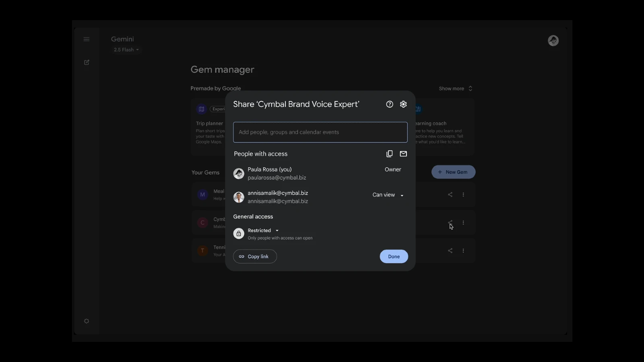Image resolution: width=644 pixels, height=362 pixels.
Task: Click the Copy link button
Action: 255,257
